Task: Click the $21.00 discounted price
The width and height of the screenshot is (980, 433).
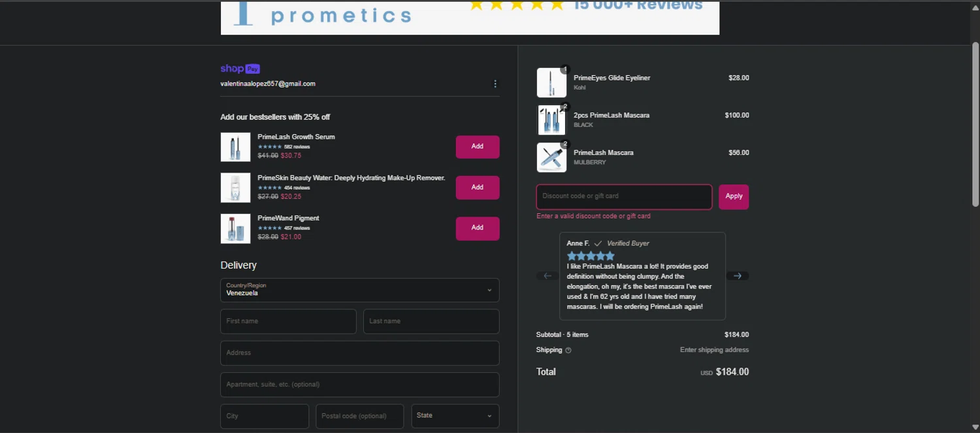Action: tap(291, 237)
